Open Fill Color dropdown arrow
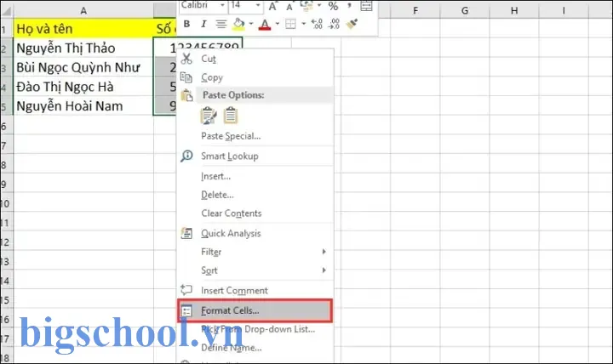This screenshot has width=613, height=364. tap(250, 24)
